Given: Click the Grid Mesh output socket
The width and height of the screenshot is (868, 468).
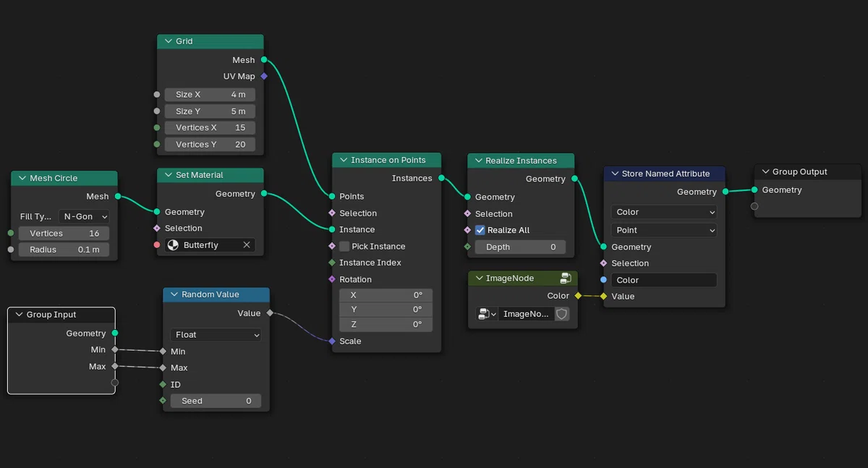Looking at the screenshot, I should point(264,60).
